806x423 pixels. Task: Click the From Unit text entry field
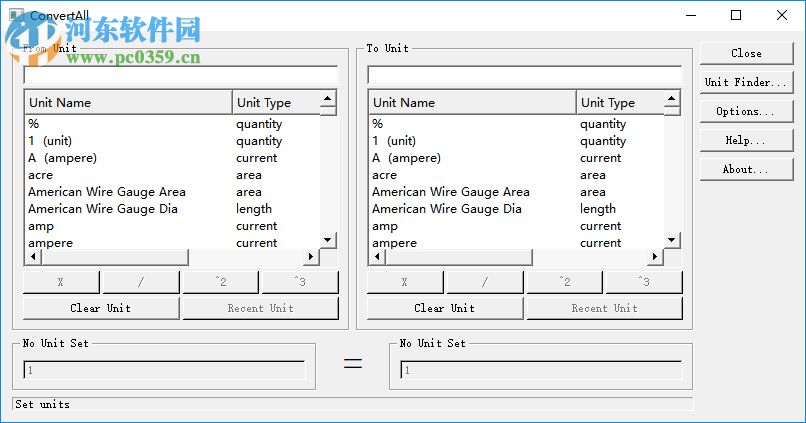(180, 75)
